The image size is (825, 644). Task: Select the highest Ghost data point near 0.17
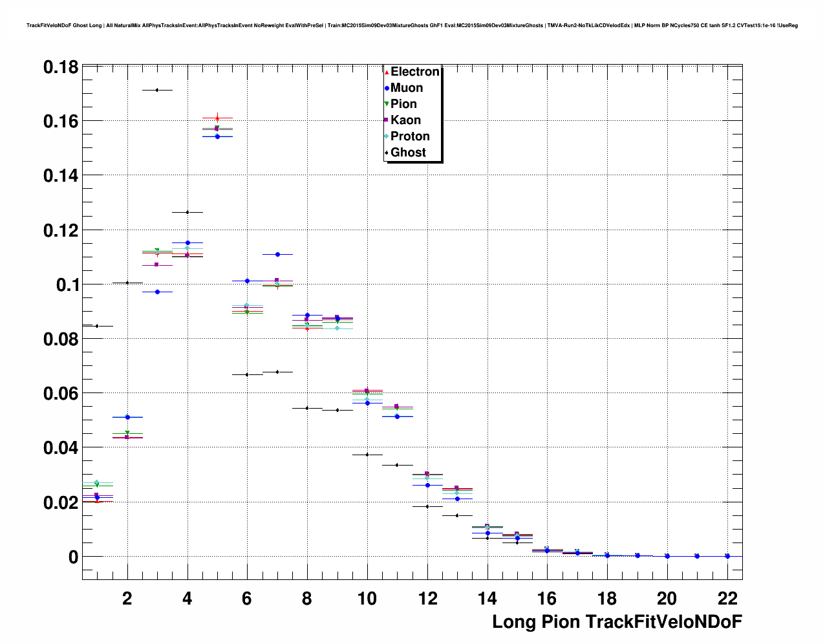point(157,90)
